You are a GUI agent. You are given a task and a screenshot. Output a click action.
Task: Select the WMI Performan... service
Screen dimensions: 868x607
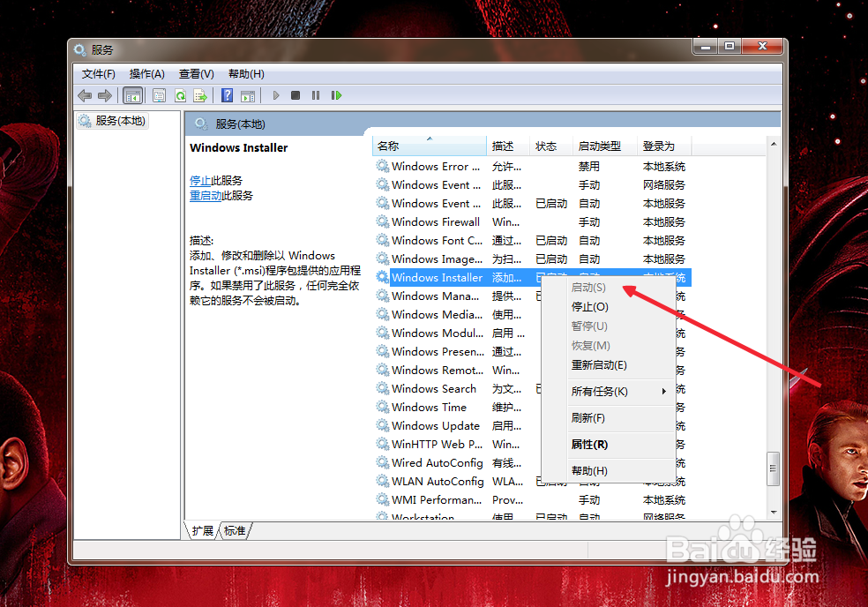click(437, 499)
